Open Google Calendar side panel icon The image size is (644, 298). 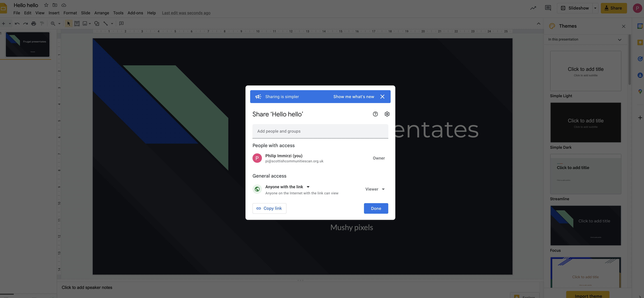[640, 26]
